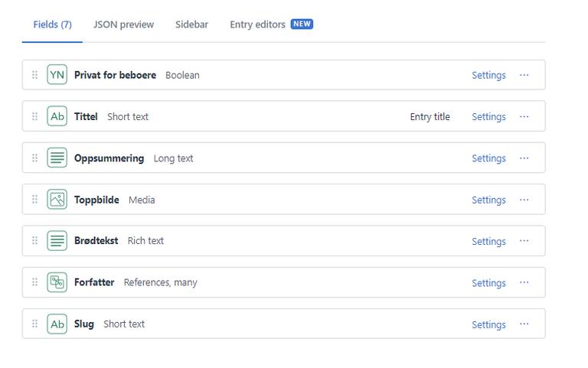Click the drag handle on the Privat for beboere row
This screenshot has width=588, height=368.
(35, 75)
